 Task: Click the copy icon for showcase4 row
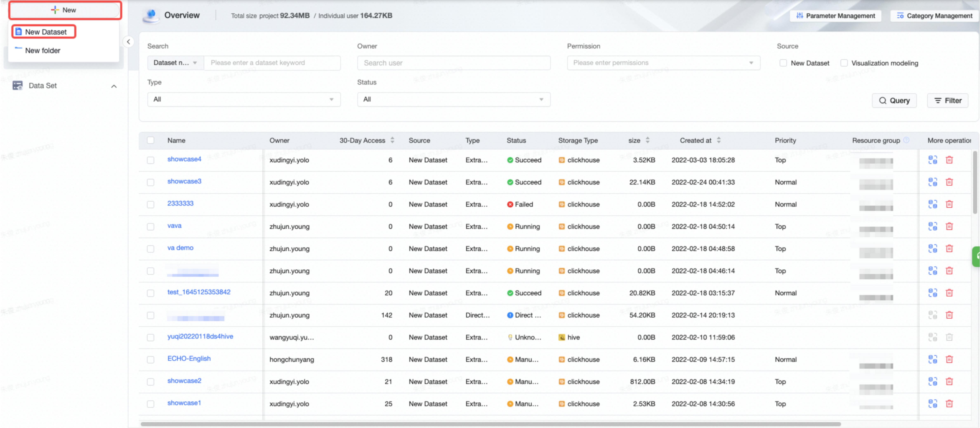932,160
